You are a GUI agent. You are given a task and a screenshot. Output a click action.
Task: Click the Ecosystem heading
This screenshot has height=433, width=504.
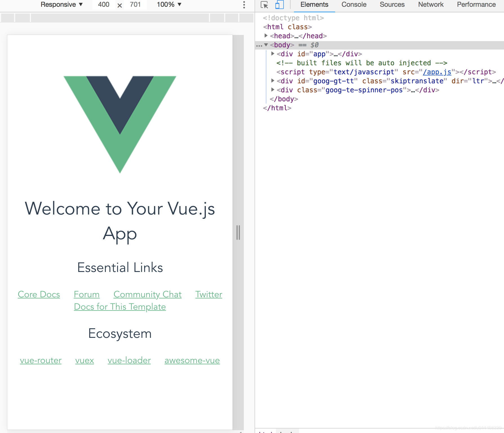point(120,334)
